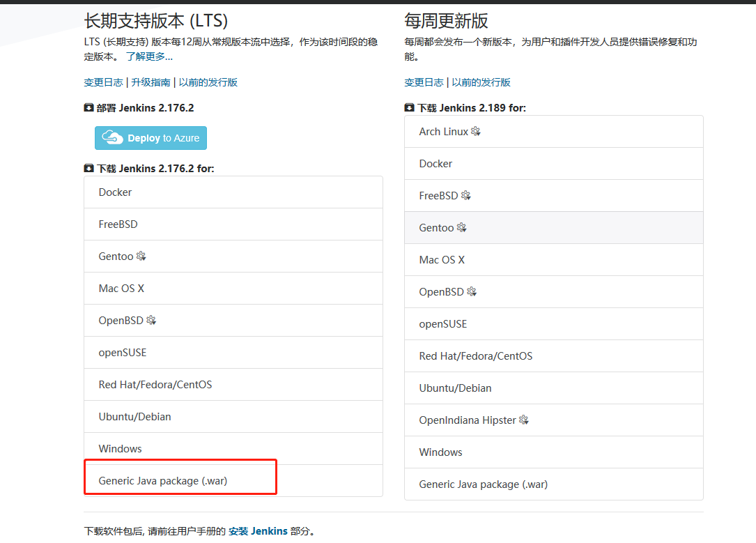
Task: Click the gear icon beside weekly OpenBSD
Action: pos(472,291)
